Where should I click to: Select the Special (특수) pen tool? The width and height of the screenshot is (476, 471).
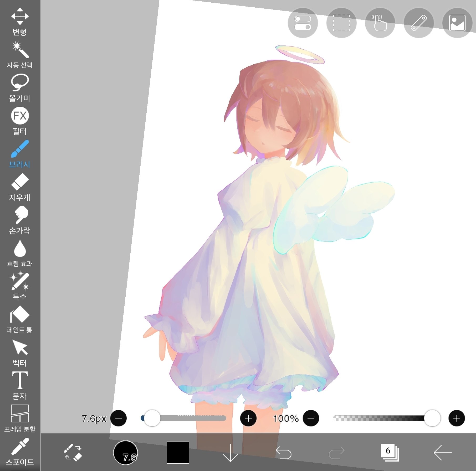pos(20,286)
